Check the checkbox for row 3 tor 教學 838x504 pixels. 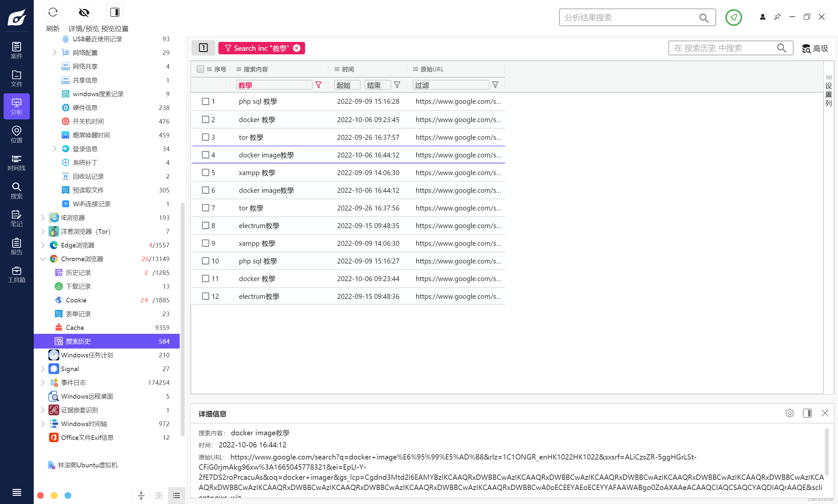click(205, 137)
